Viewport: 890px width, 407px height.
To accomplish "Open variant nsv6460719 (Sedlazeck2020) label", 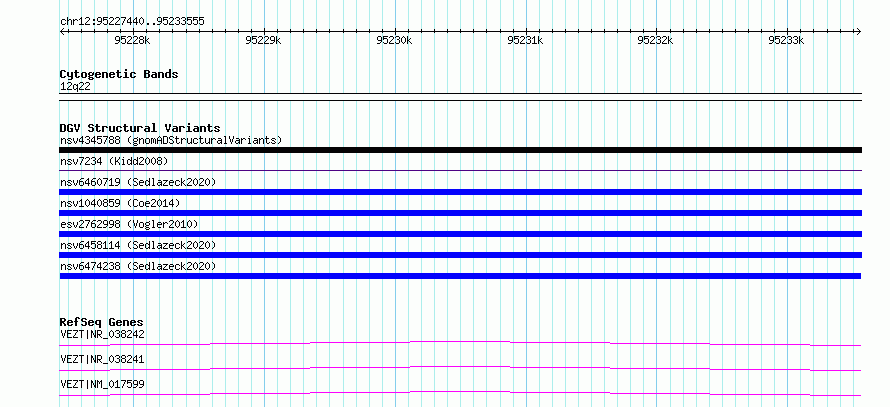I will click(138, 182).
